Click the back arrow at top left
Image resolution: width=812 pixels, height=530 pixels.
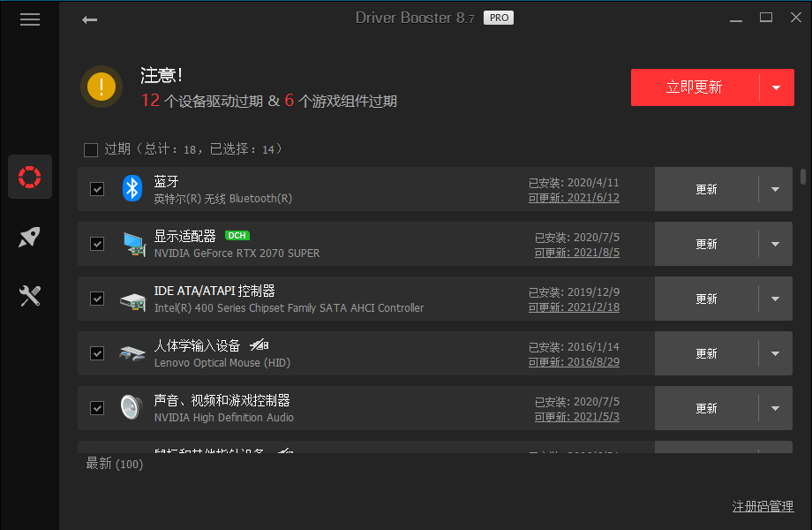point(89,18)
